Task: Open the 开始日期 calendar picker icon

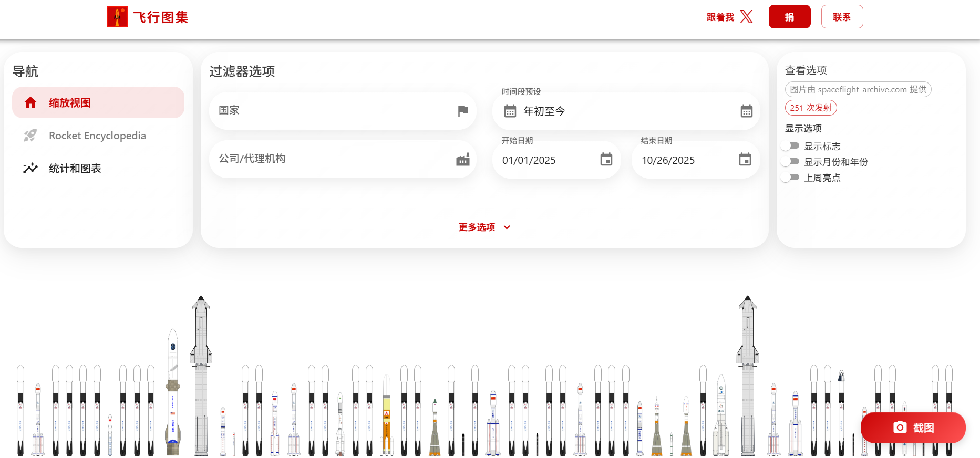Action: tap(606, 160)
